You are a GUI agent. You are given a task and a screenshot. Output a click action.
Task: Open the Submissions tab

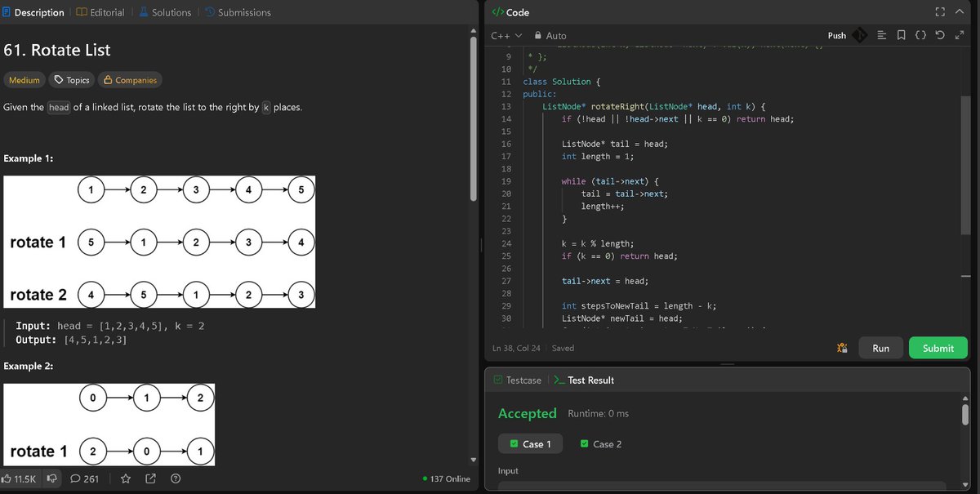pyautogui.click(x=237, y=12)
